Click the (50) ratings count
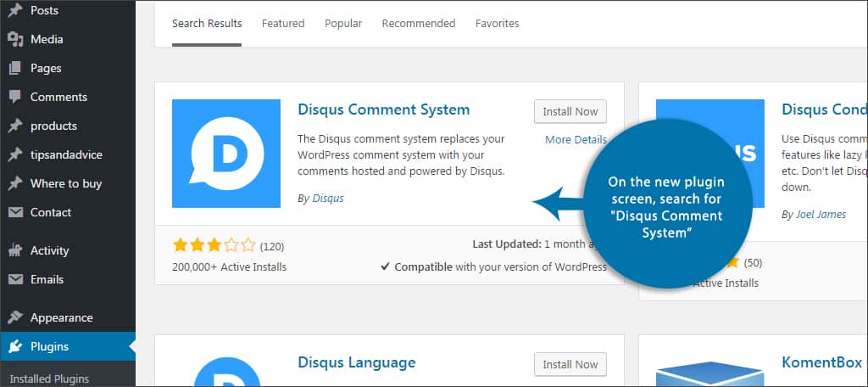 753,262
